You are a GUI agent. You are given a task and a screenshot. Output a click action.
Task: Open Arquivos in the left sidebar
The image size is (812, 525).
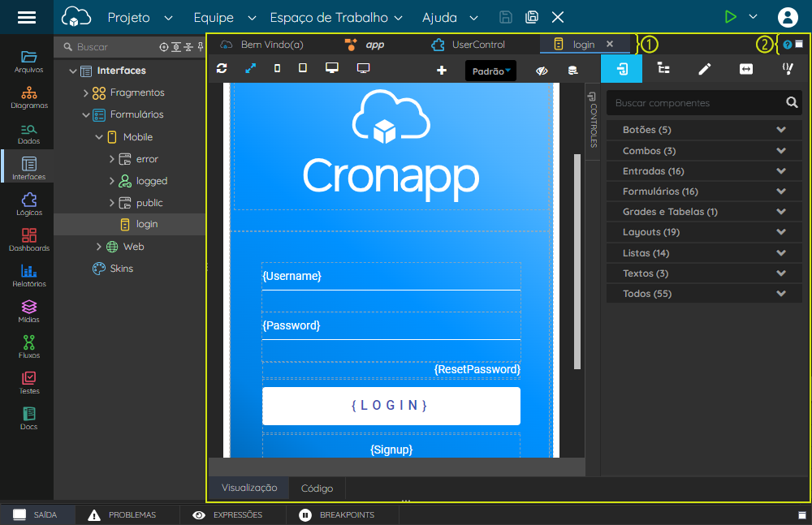[x=29, y=62]
